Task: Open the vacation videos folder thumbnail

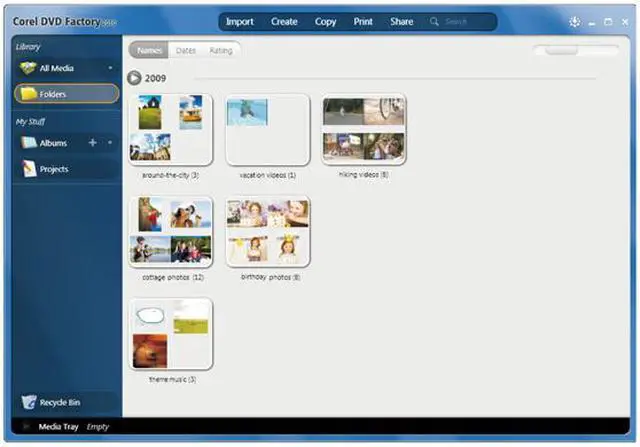Action: tap(268, 129)
